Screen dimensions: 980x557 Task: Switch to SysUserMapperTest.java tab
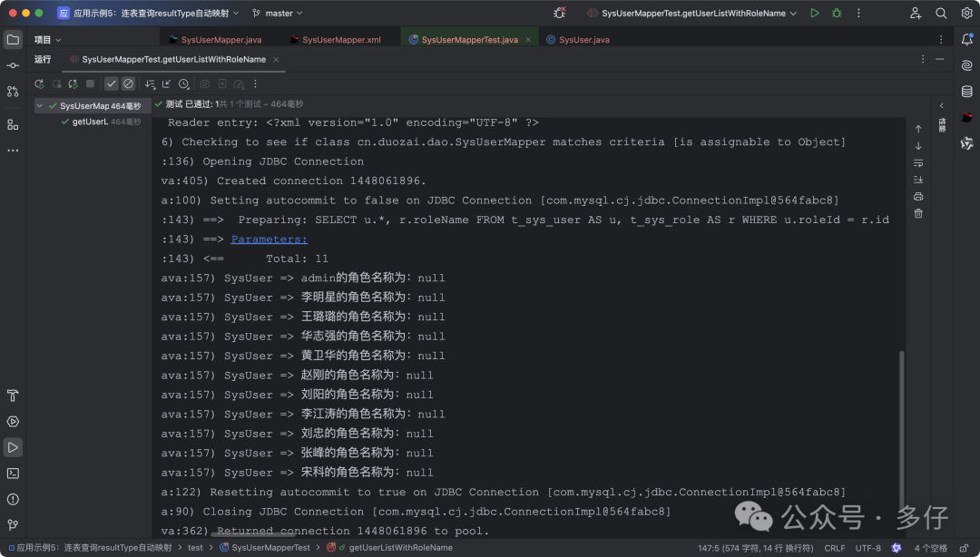pyautogui.click(x=469, y=39)
